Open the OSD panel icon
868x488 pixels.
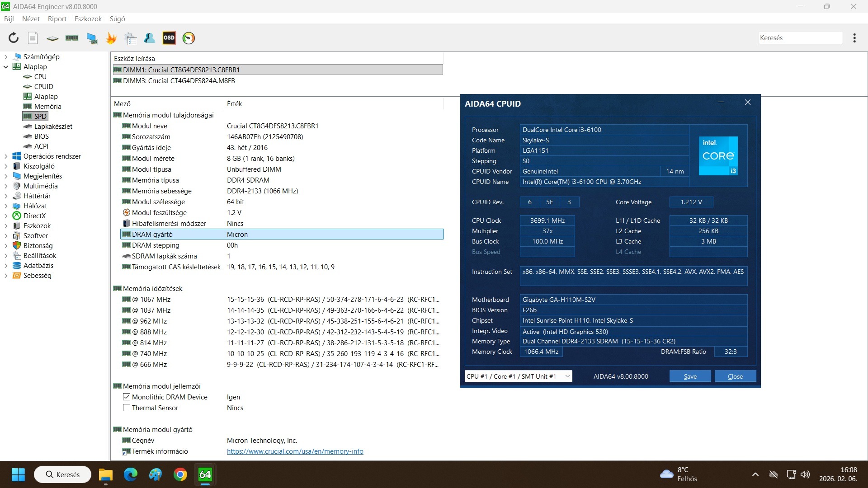click(169, 38)
